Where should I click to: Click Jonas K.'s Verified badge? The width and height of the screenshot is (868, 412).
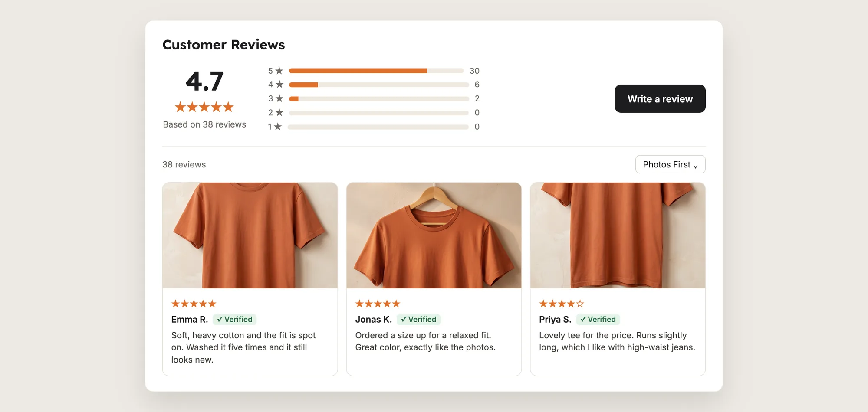(x=418, y=320)
